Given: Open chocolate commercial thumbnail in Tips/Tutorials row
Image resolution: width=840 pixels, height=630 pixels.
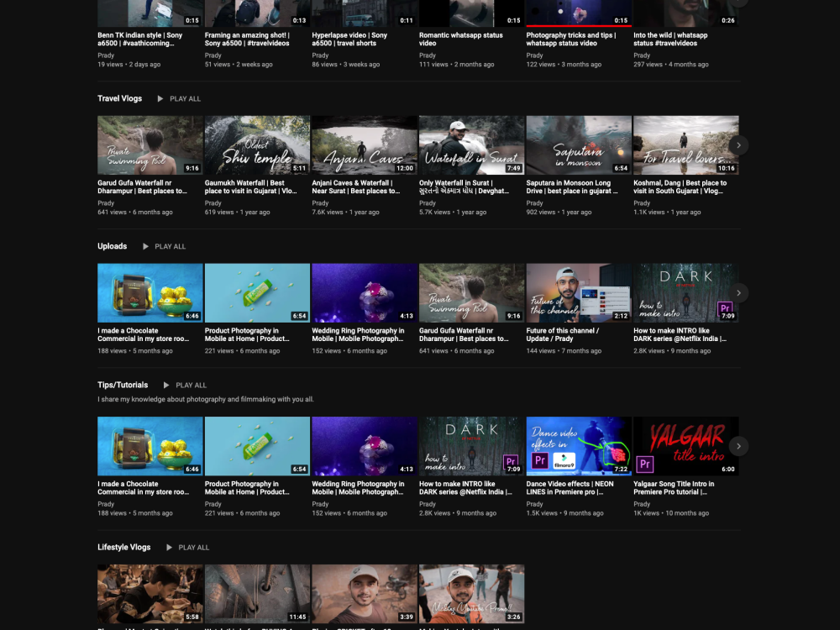Looking at the screenshot, I should coord(150,446).
